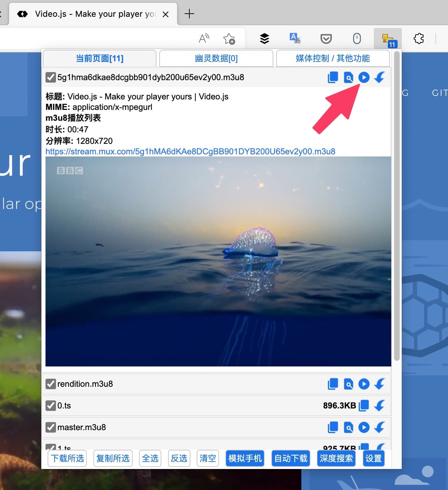Uncheck the 0.ts segment checkbox
Screen dimensions: 448x490
tap(51, 406)
